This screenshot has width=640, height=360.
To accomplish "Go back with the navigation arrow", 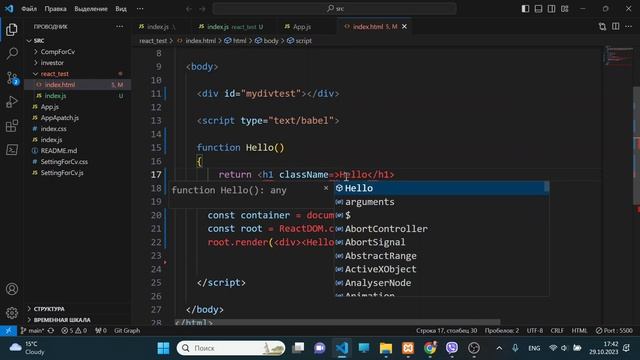I will pyautogui.click(x=189, y=9).
